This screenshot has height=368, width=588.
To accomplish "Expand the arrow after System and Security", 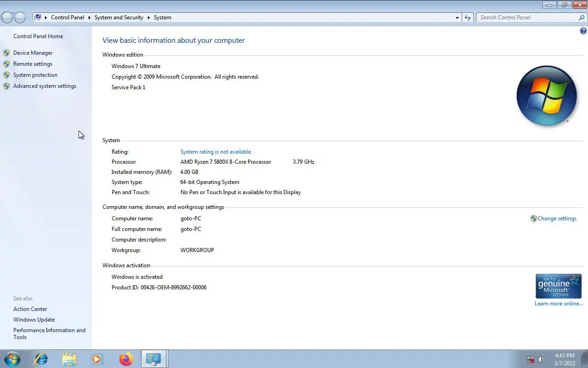I will tap(149, 17).
